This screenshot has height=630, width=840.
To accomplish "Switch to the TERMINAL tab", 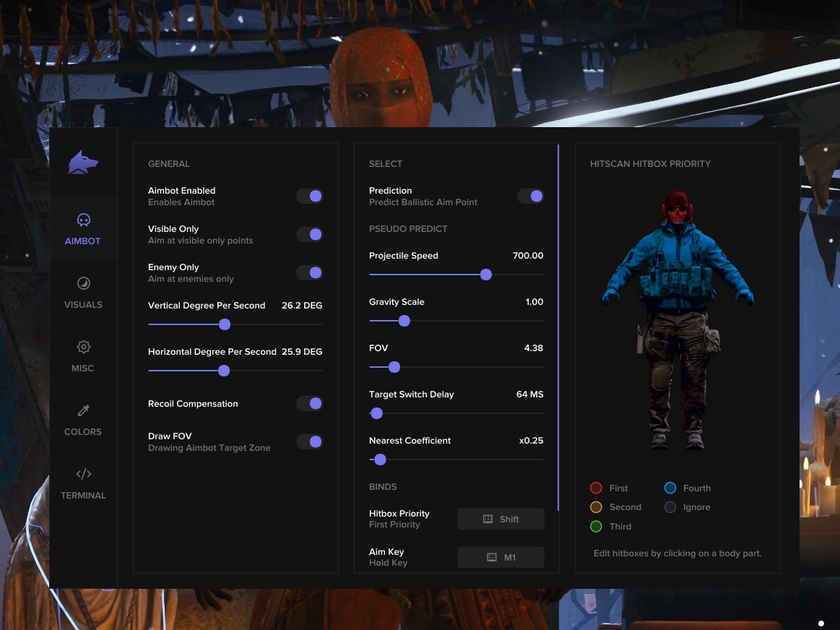I will [83, 484].
